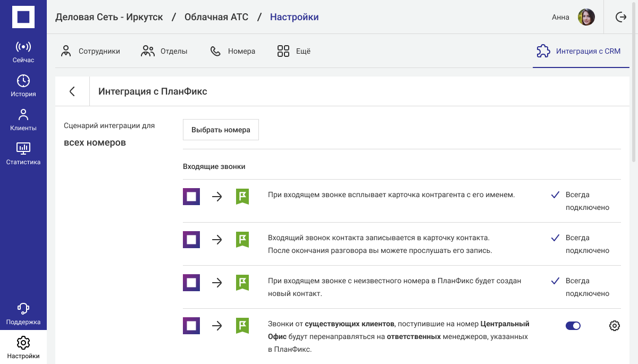This screenshot has height=364, width=638.
Task: Click Anna's profile avatar
Action: click(x=586, y=17)
